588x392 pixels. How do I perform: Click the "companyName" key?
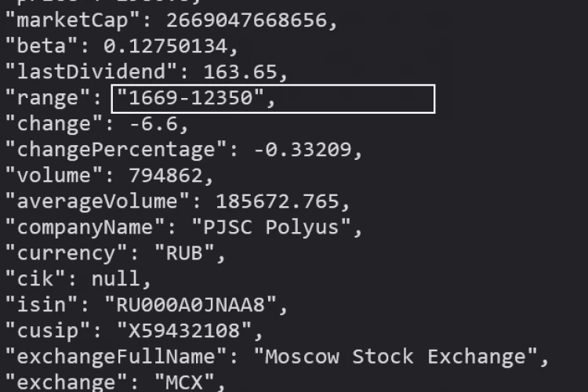[85, 227]
